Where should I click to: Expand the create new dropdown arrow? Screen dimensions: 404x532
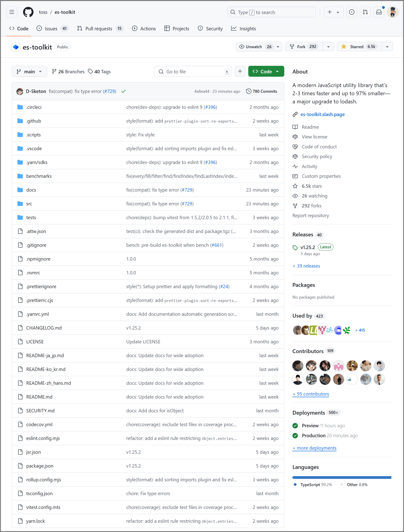click(338, 12)
